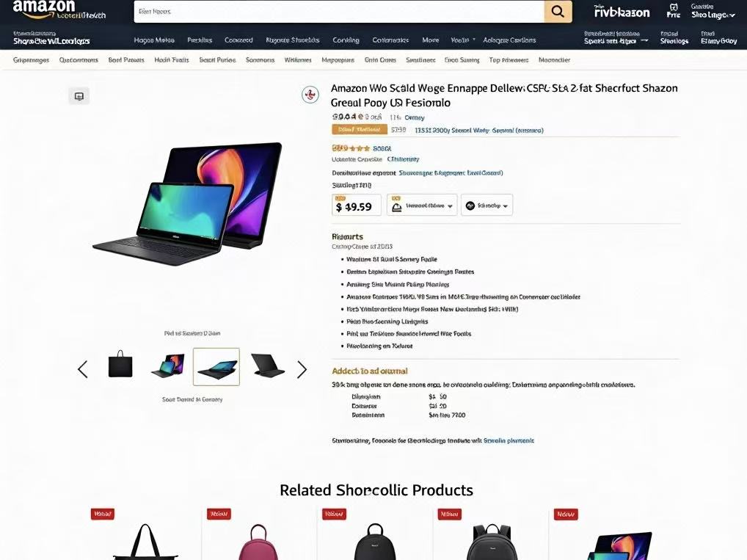Open the pink backpack related product

258,542
